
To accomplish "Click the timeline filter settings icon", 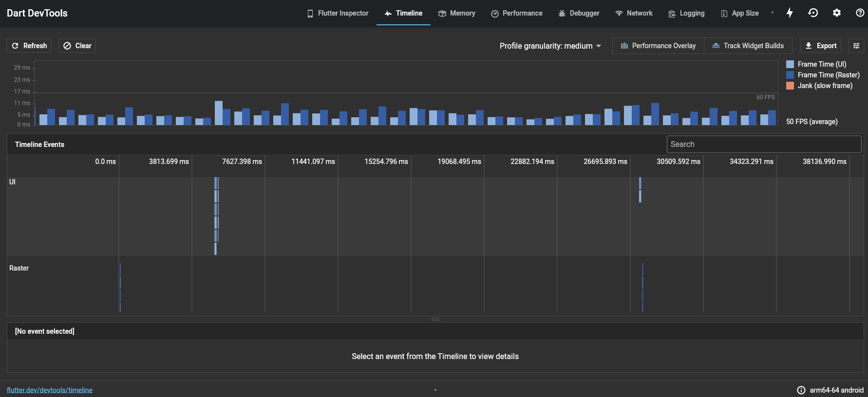I will tap(856, 46).
